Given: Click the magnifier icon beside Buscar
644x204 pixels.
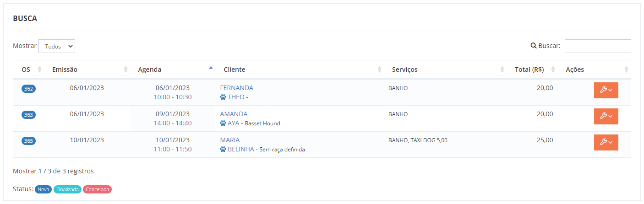Looking at the screenshot, I should pyautogui.click(x=533, y=46).
